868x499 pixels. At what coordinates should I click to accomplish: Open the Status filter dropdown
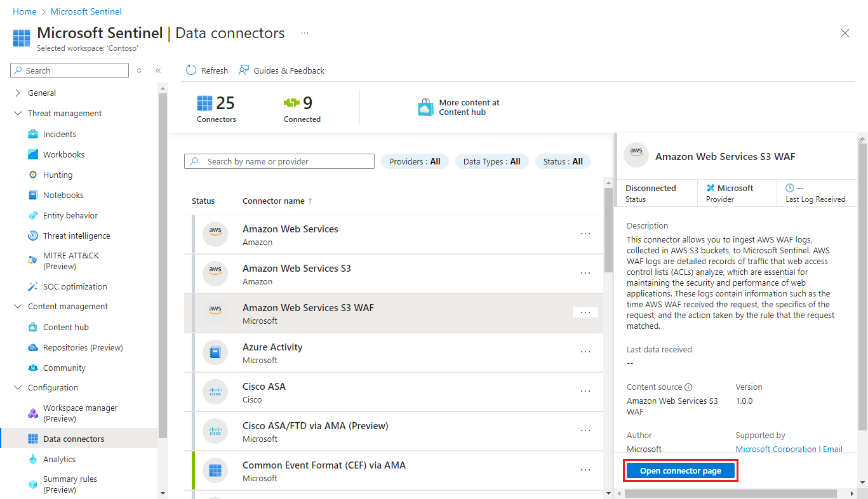tap(563, 161)
